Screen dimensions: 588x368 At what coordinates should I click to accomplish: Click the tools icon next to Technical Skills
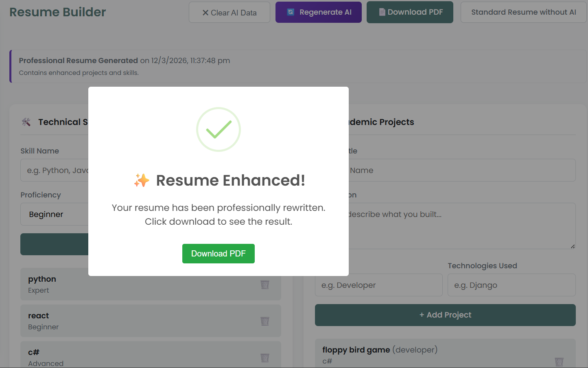tap(26, 122)
